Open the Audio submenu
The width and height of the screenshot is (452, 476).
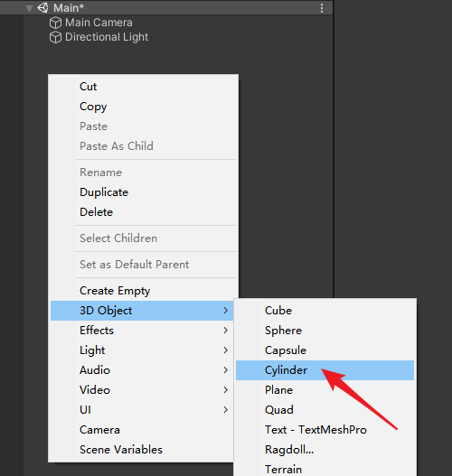(142, 370)
